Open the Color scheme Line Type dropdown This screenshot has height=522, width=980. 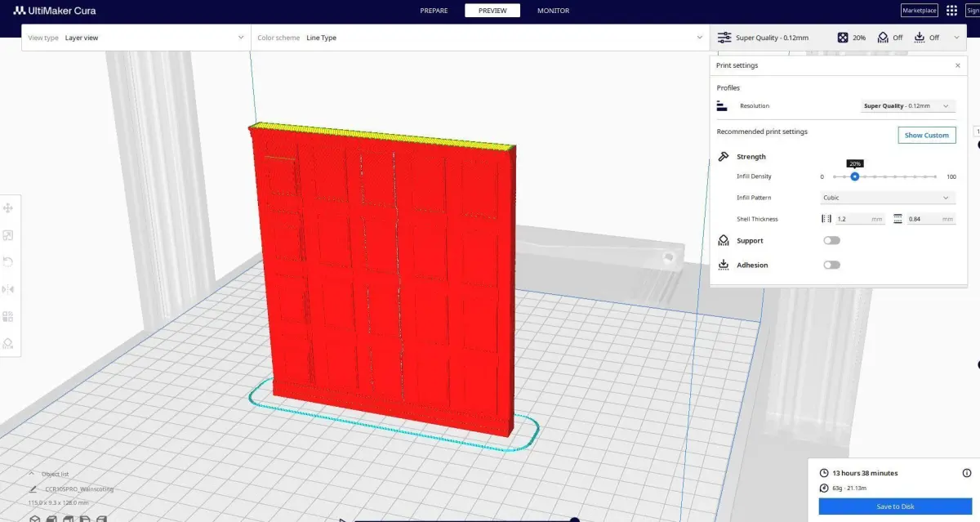(480, 38)
